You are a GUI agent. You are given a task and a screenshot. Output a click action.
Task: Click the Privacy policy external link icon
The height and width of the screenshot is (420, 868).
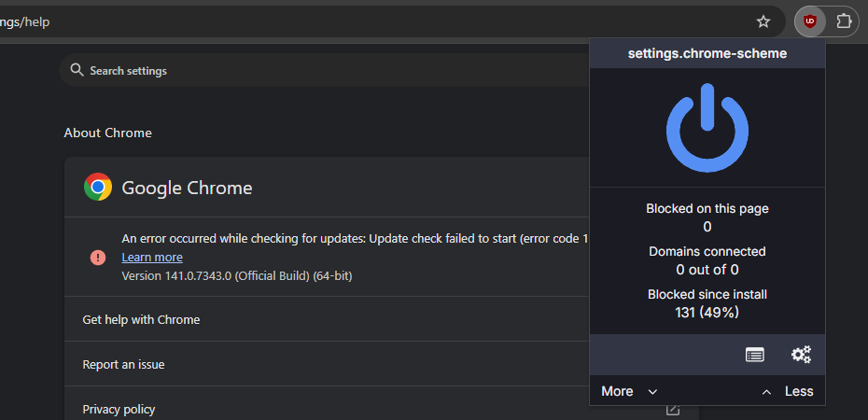point(673,410)
